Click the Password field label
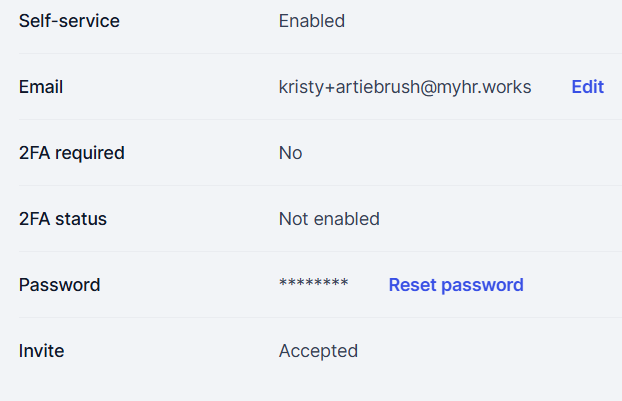 tap(59, 285)
